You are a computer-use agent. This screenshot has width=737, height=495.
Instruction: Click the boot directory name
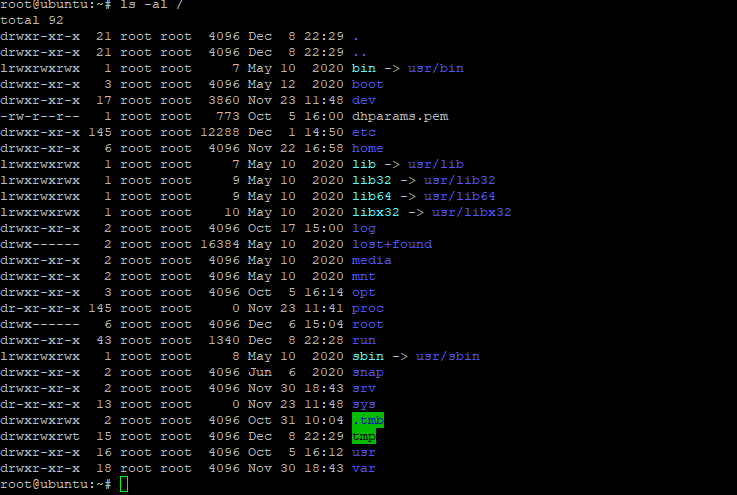coord(368,84)
